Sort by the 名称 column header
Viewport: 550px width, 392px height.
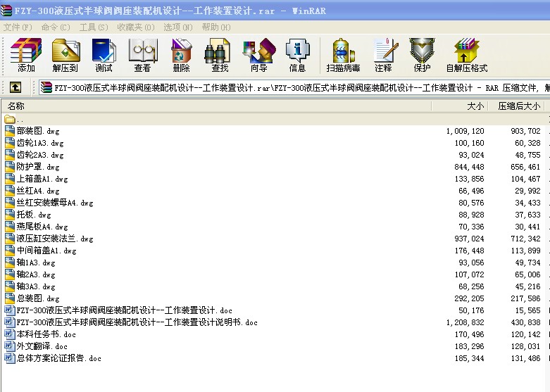pos(216,106)
